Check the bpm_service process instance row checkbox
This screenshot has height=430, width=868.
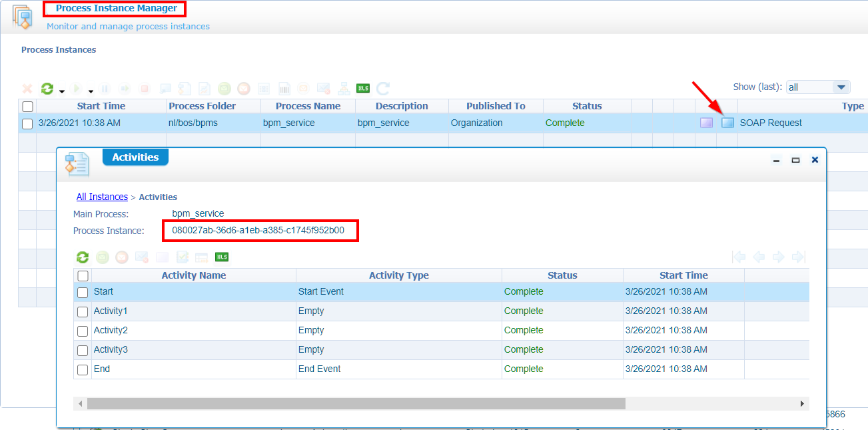pos(27,123)
